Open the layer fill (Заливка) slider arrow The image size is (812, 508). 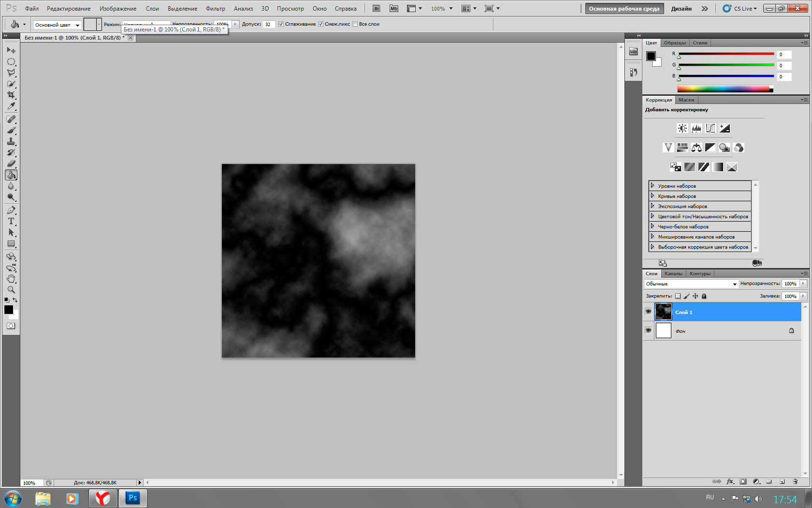coord(803,296)
